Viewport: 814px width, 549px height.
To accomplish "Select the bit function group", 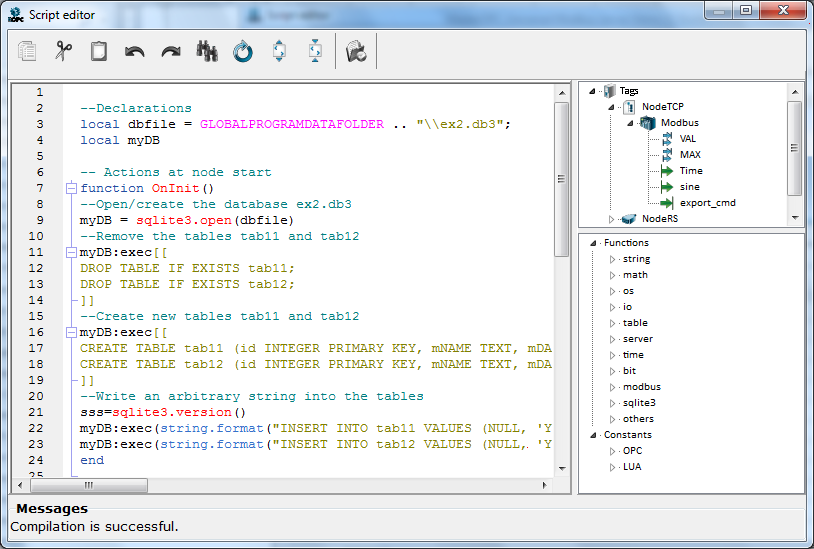I will point(629,371).
